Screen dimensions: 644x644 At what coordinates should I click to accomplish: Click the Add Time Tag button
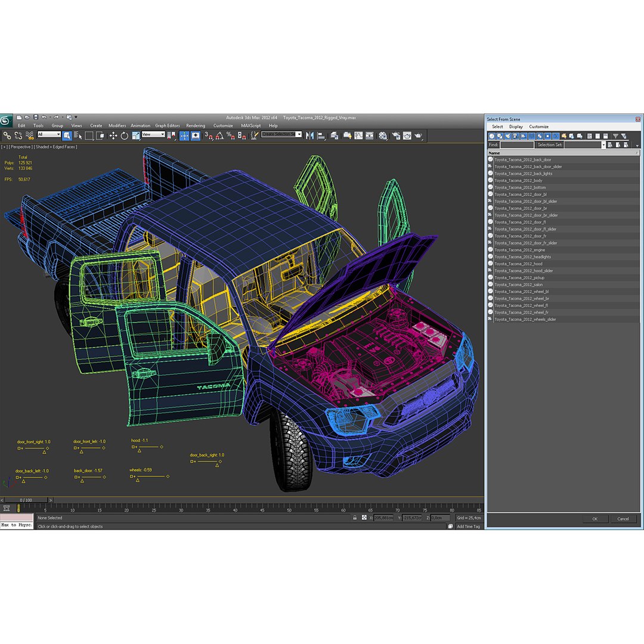(468, 527)
